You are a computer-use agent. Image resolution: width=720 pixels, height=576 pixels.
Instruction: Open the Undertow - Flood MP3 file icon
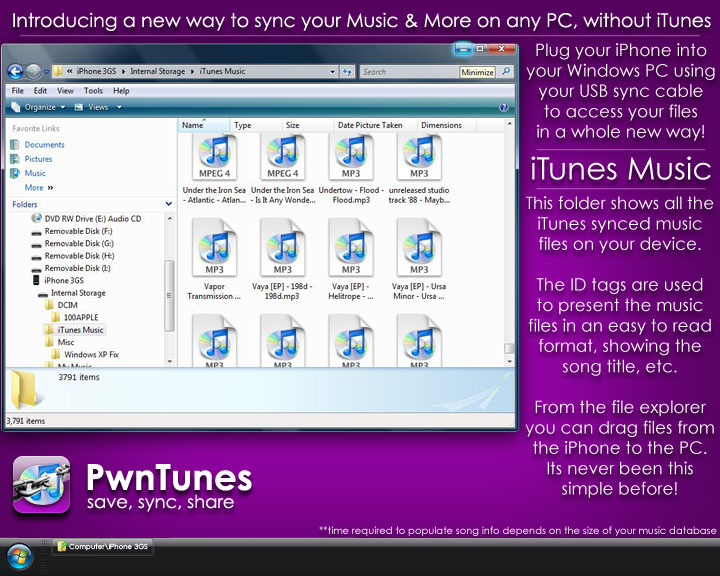click(x=354, y=158)
